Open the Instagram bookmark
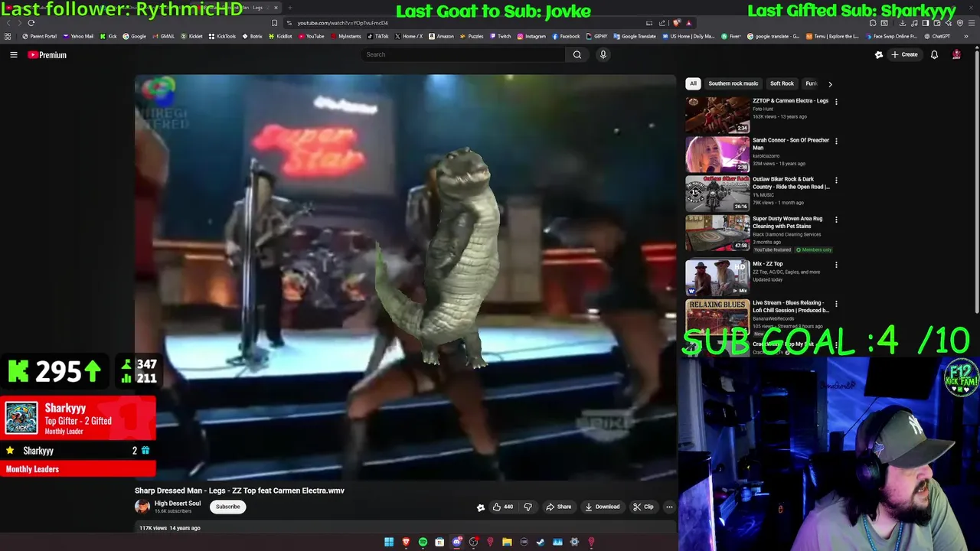This screenshot has width=980, height=551. (x=531, y=36)
